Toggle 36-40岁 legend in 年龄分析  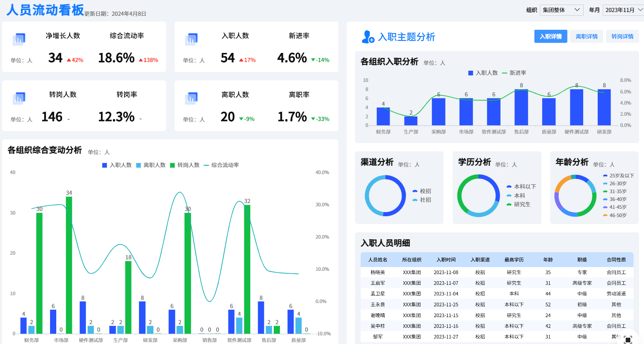pyautogui.click(x=615, y=199)
